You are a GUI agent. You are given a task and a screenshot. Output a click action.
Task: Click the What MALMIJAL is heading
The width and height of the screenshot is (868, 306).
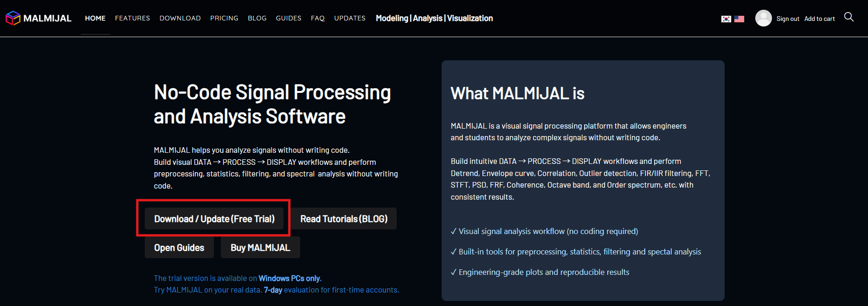click(517, 93)
